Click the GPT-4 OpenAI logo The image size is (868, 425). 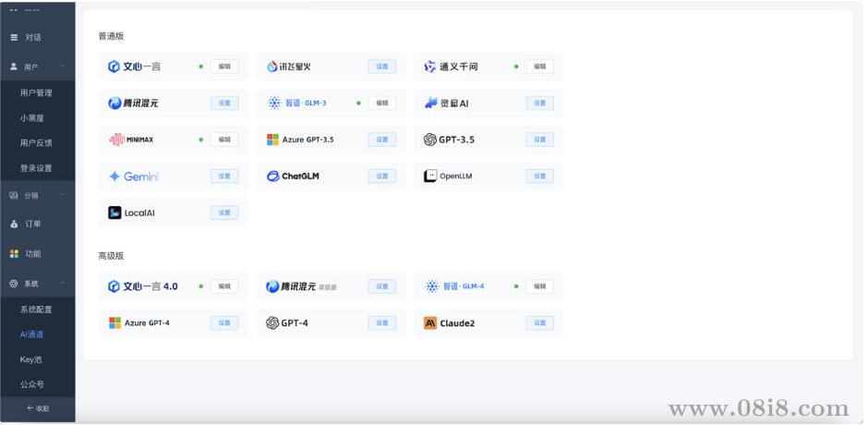272,323
